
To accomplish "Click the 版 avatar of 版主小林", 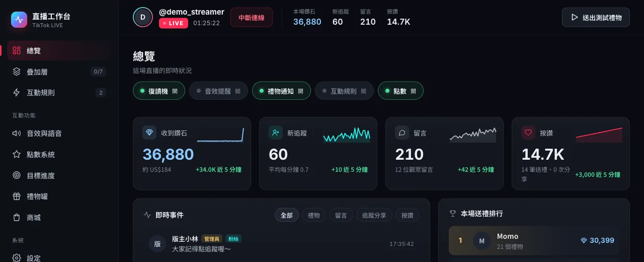I will [157, 244].
